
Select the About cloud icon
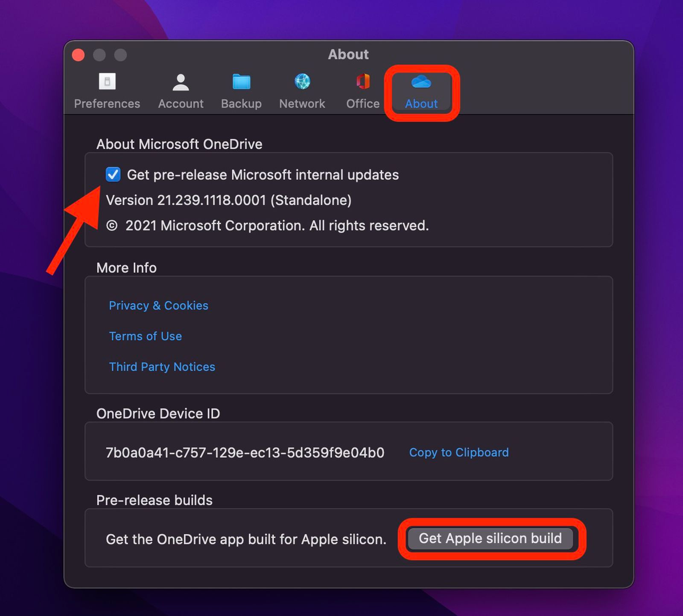pyautogui.click(x=421, y=82)
